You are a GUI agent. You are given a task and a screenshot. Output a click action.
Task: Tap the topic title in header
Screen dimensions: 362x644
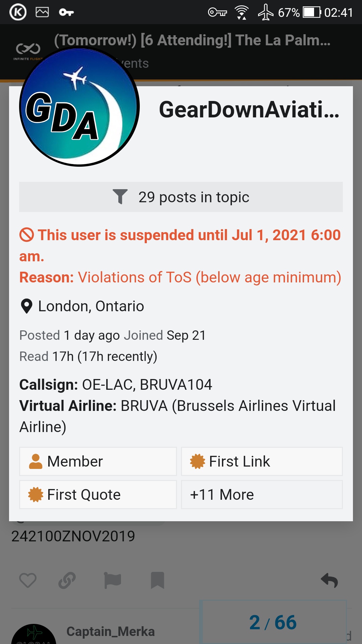[192, 40]
